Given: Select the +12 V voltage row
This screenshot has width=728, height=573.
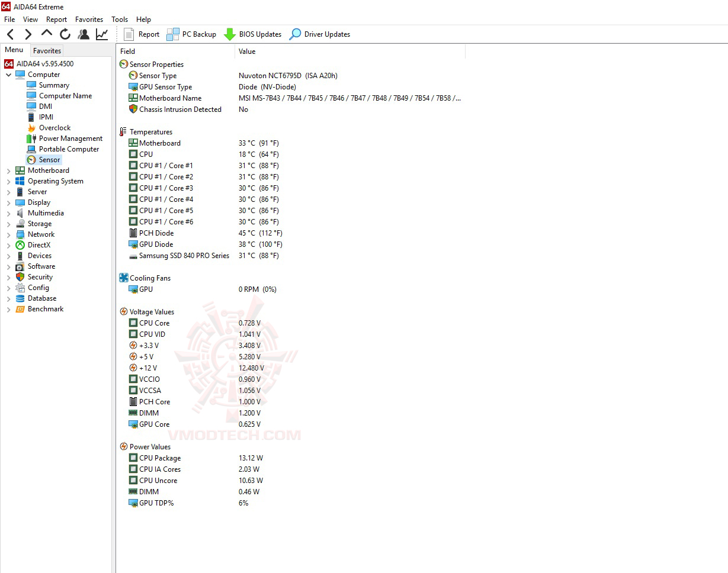Looking at the screenshot, I should click(x=291, y=368).
